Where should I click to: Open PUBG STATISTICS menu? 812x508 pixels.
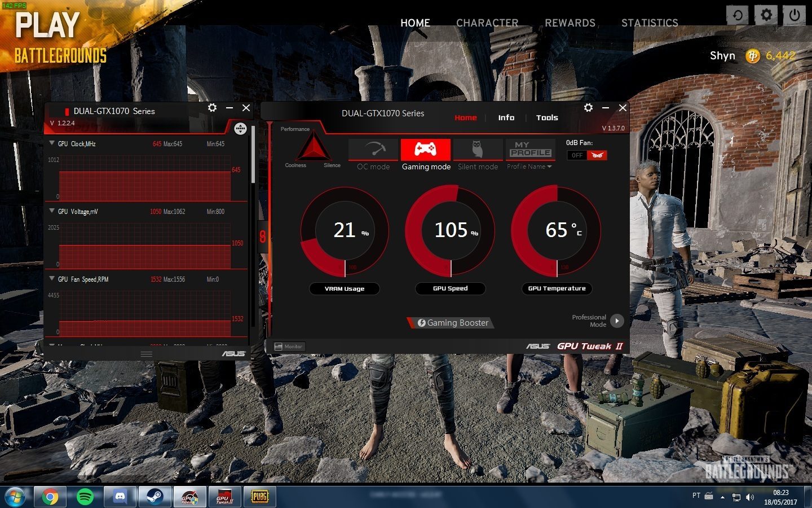pyautogui.click(x=650, y=23)
